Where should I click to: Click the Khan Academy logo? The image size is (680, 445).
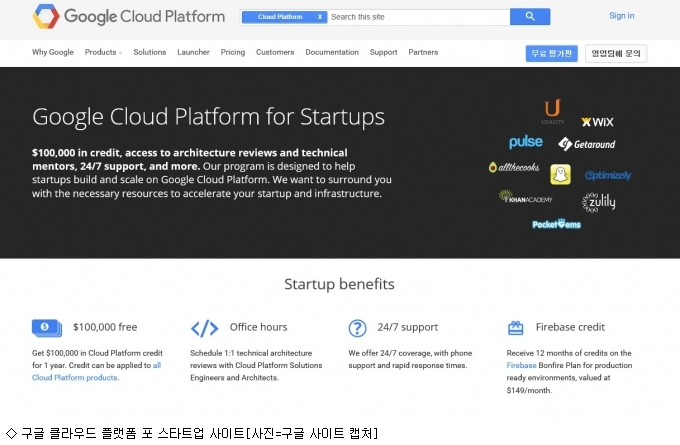(525, 197)
